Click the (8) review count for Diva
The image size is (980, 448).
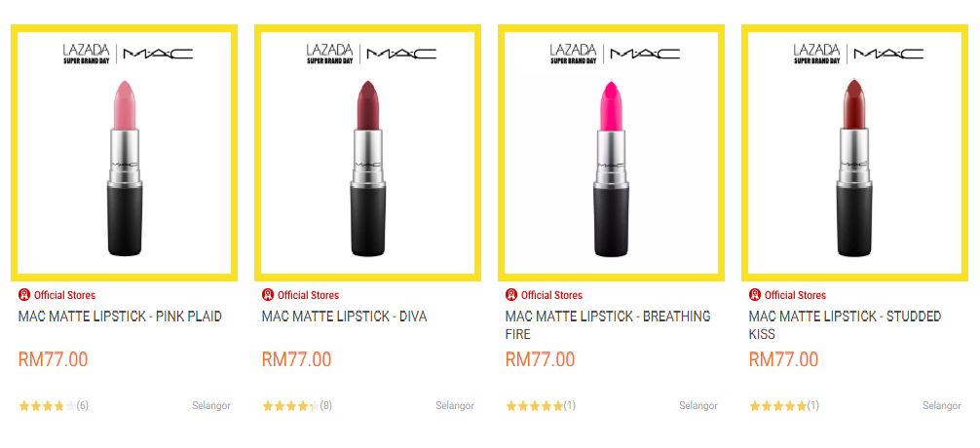pos(326,406)
